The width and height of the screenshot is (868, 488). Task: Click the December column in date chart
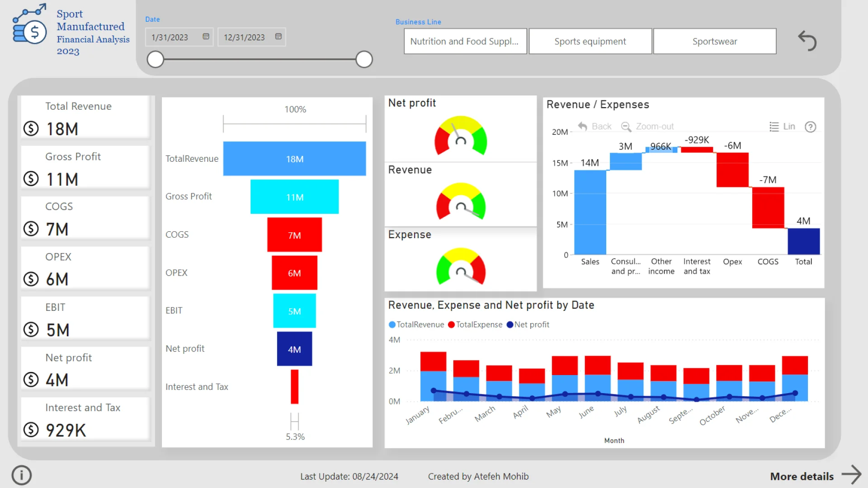tap(795, 379)
